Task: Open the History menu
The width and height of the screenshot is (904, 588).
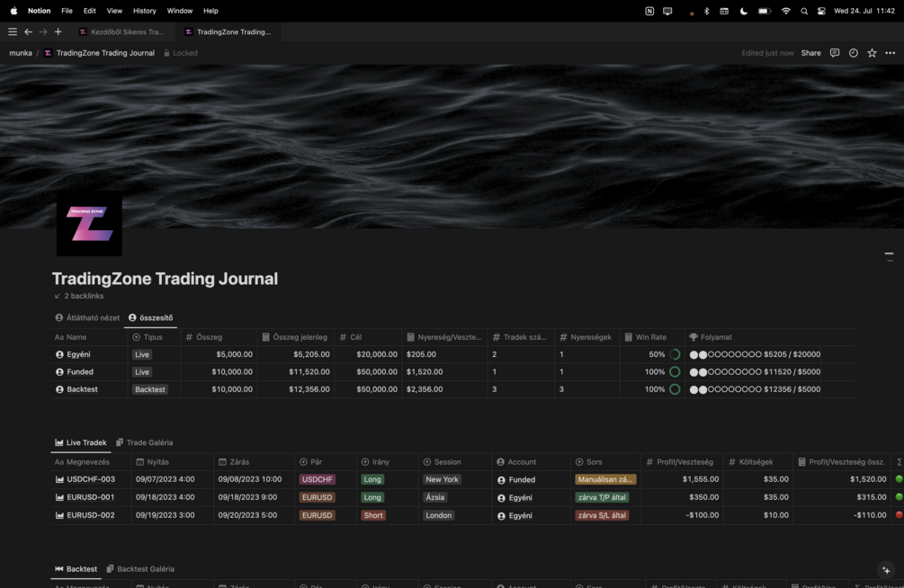Action: 144,11
